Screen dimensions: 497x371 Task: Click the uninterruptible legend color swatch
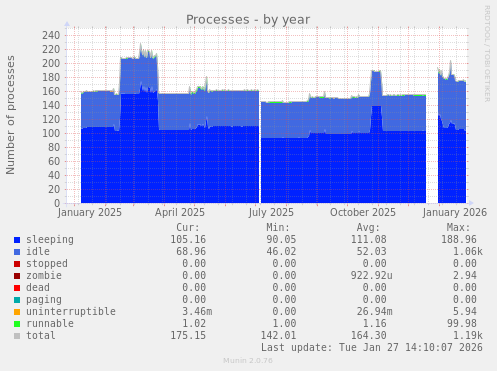tap(17, 312)
